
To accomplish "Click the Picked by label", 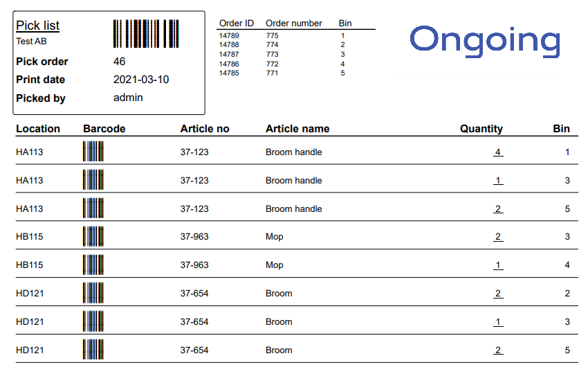I will coord(41,98).
